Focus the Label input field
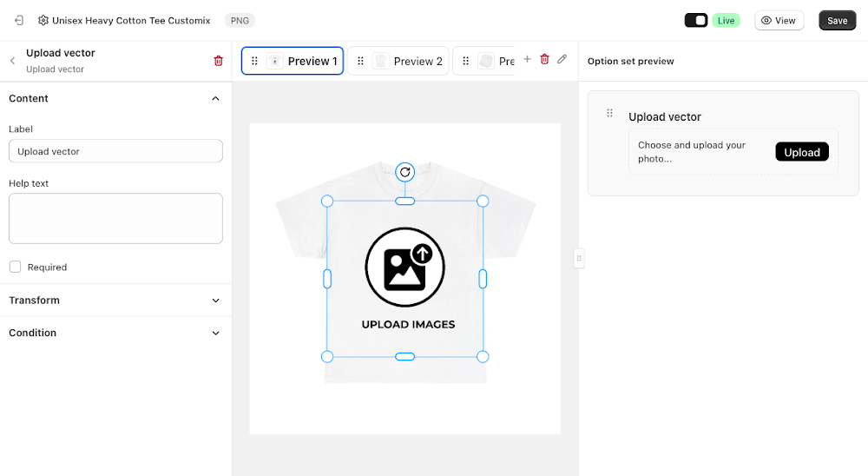868x476 pixels. point(115,151)
